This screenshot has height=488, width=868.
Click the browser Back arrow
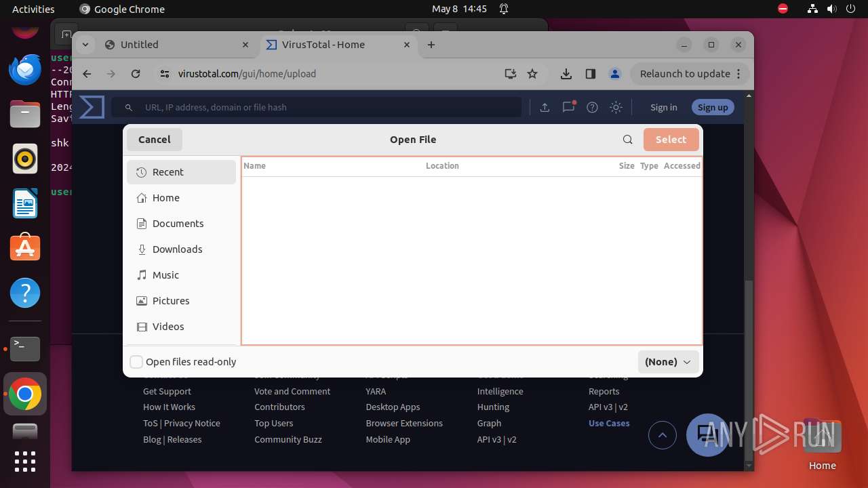pyautogui.click(x=87, y=74)
